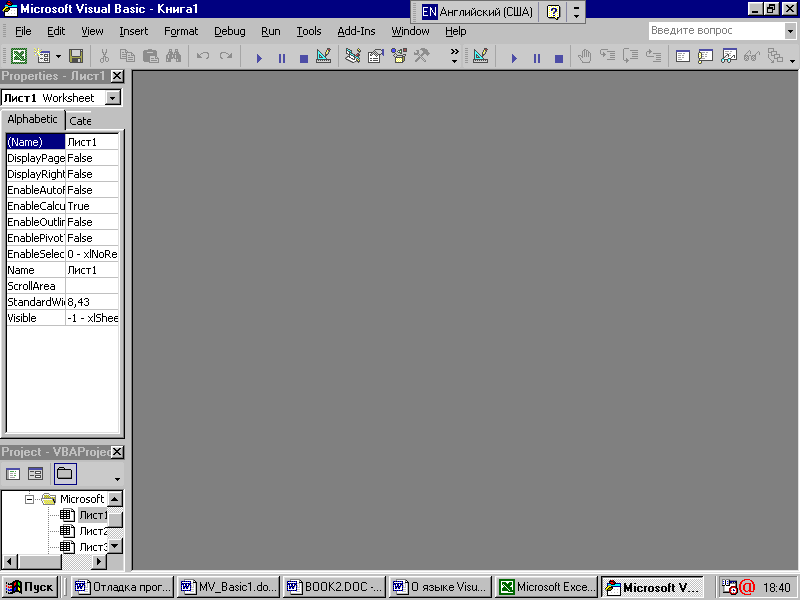This screenshot has height=600, width=800.
Task: Open the Immediate Window icon
Action: 706,56
